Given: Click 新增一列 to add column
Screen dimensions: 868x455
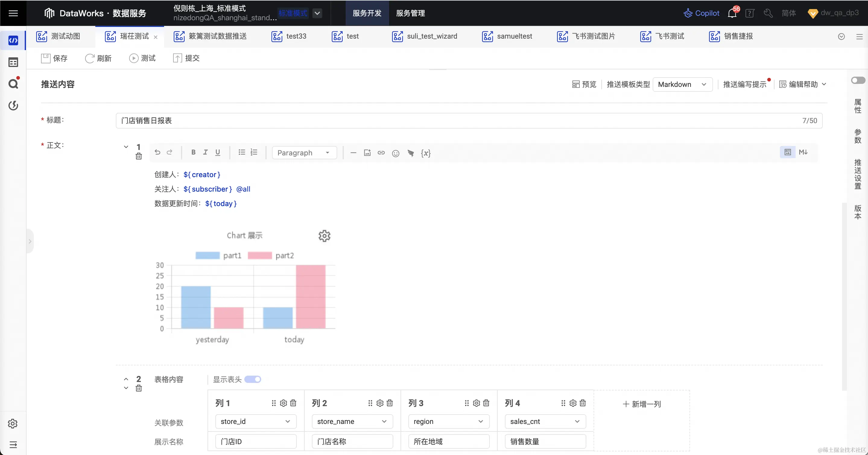Looking at the screenshot, I should click(641, 404).
